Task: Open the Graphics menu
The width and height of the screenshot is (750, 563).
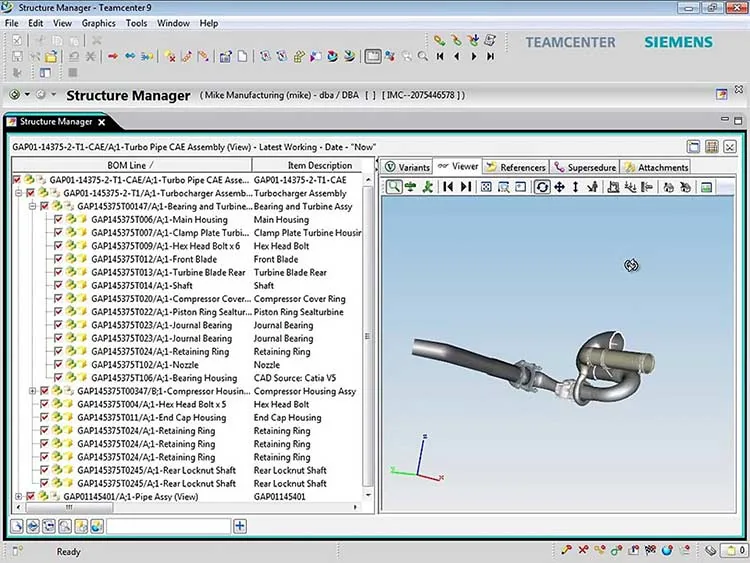Action: click(x=99, y=23)
